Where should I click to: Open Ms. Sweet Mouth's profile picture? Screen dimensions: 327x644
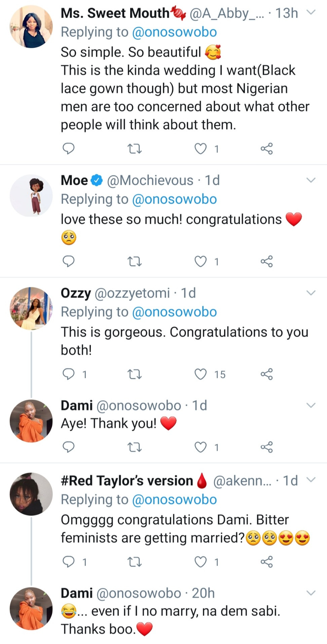(x=31, y=27)
